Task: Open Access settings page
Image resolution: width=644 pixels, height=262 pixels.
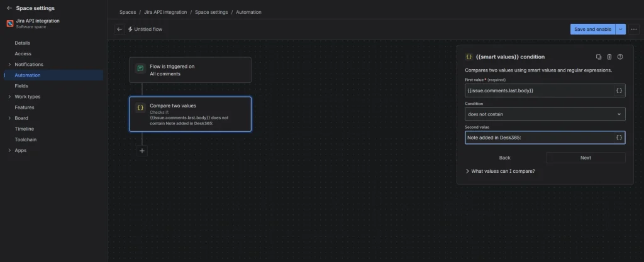Action: tap(23, 53)
